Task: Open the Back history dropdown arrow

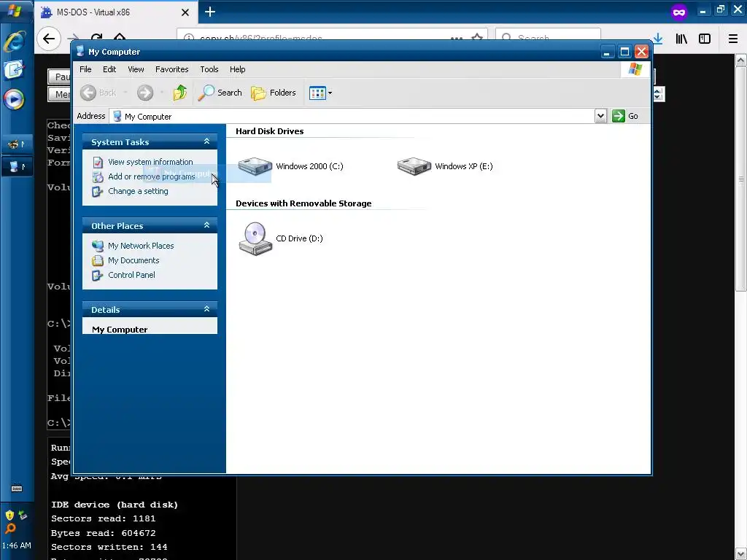Action: [125, 93]
